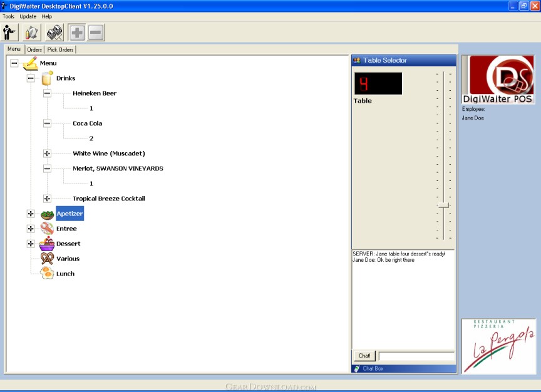This screenshot has width=541, height=392.
Task: Click the Menu notepad root icon
Action: (30, 63)
